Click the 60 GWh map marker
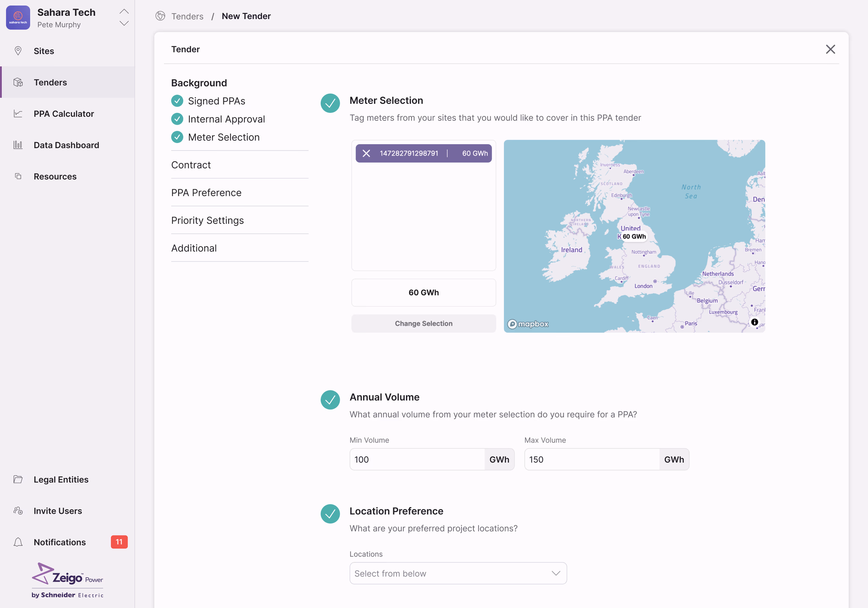Image resolution: width=868 pixels, height=608 pixels. (x=634, y=237)
